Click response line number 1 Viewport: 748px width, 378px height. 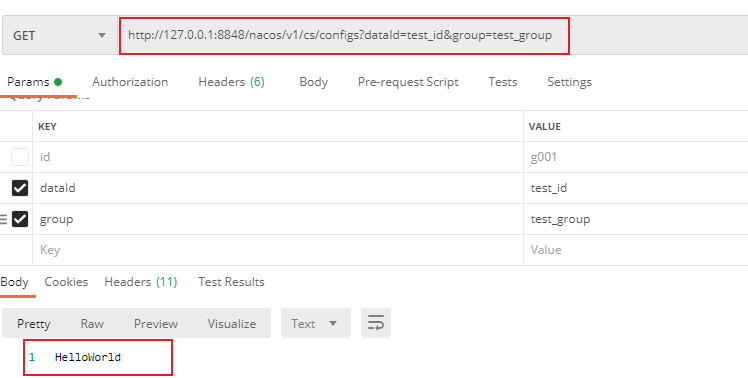coord(31,357)
